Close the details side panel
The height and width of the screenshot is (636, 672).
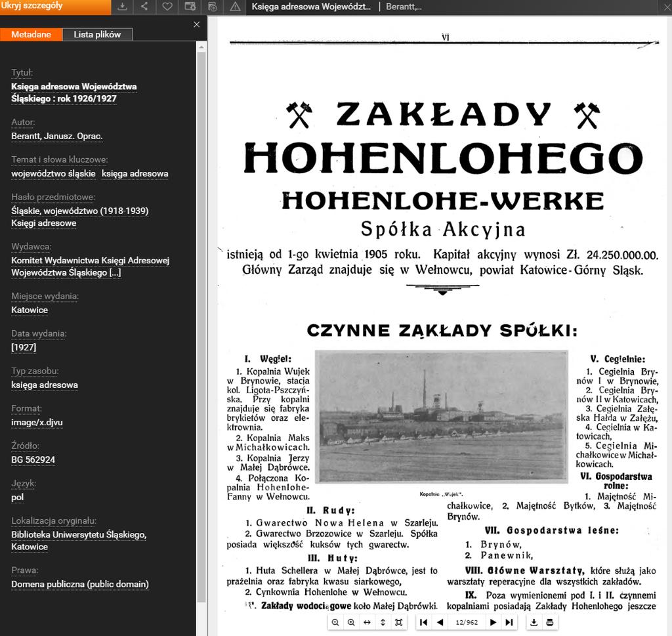pos(197,24)
